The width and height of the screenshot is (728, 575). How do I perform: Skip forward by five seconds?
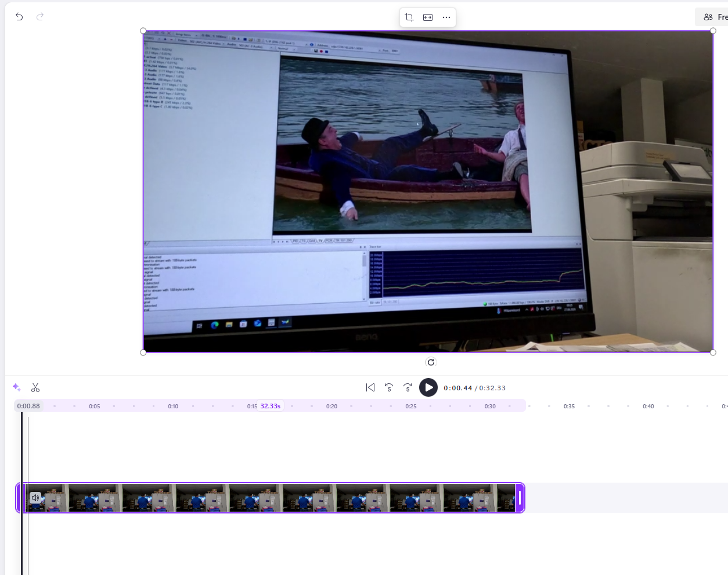pos(408,387)
